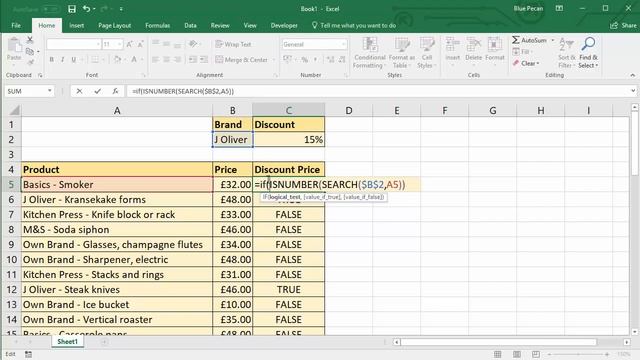
Task: Open Ribbon Display Options icon
Action: click(x=559, y=9)
